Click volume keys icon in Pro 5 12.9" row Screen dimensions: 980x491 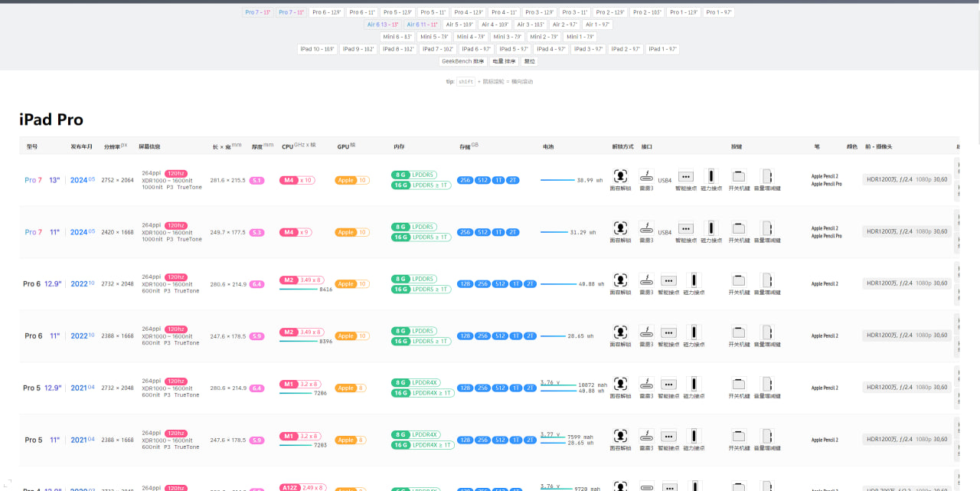coord(767,384)
